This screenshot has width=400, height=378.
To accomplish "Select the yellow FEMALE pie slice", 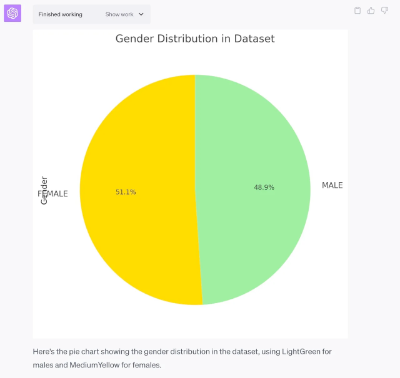I will (x=140, y=190).
